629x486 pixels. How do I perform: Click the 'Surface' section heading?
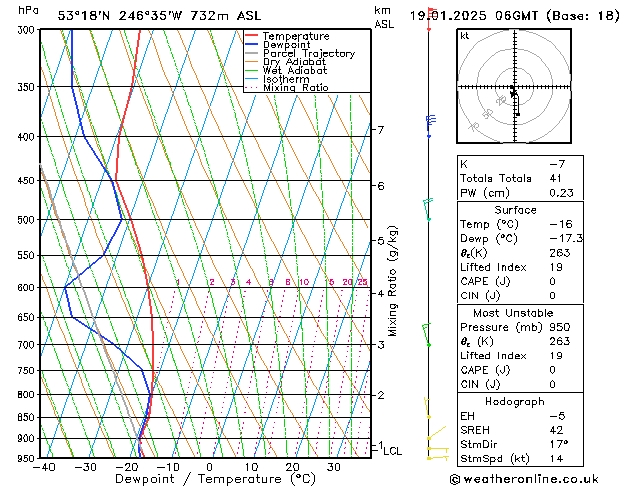pyautogui.click(x=515, y=210)
